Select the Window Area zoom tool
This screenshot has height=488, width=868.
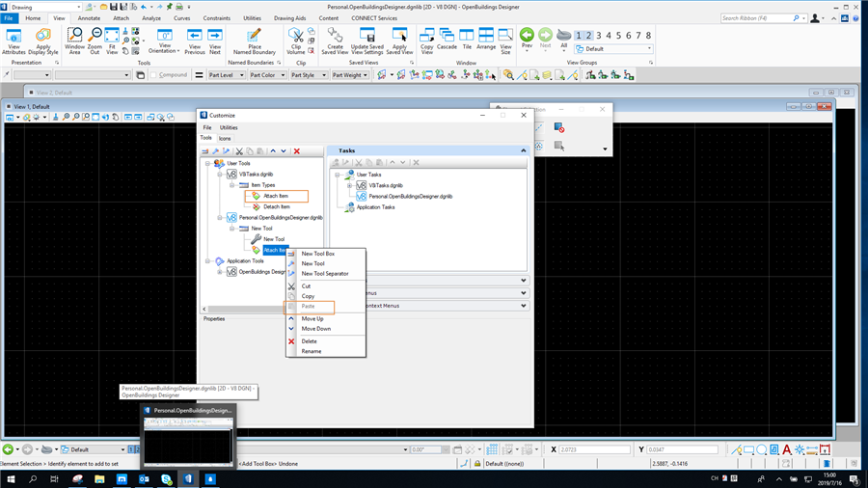click(74, 41)
